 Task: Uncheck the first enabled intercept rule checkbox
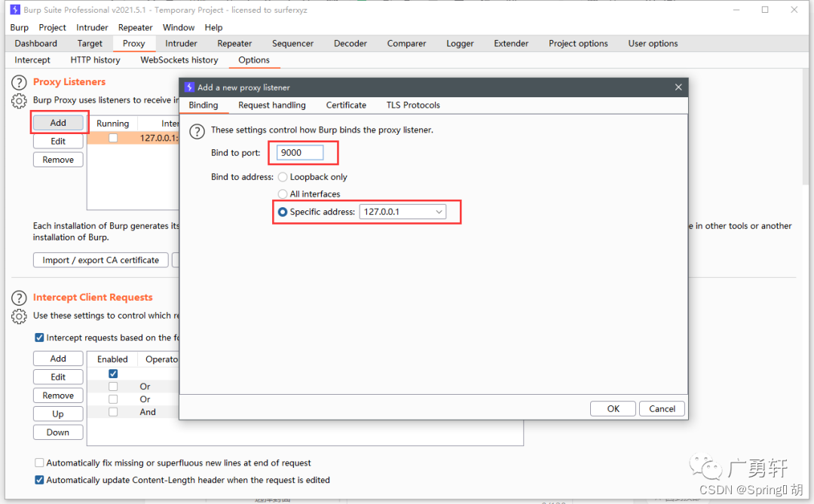click(x=112, y=374)
